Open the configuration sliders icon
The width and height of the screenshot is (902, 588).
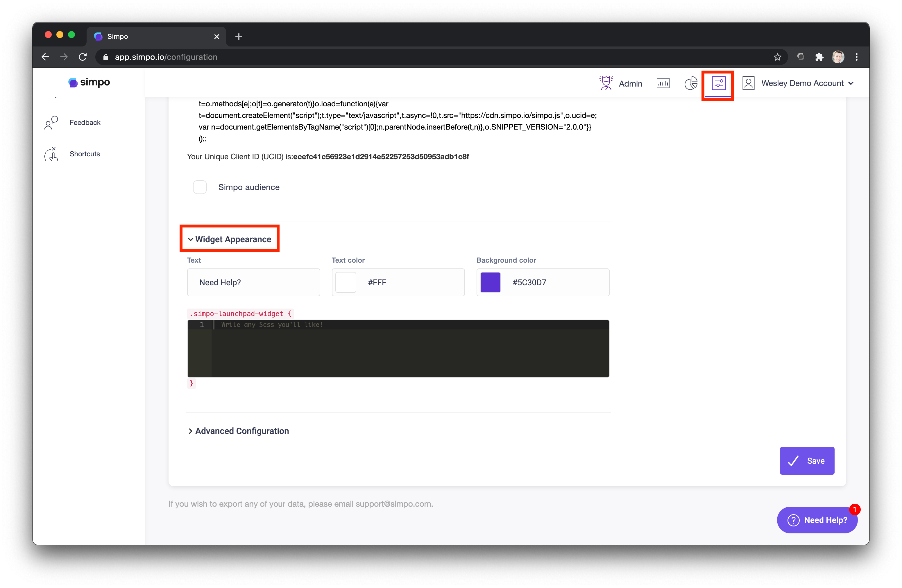pyautogui.click(x=718, y=83)
